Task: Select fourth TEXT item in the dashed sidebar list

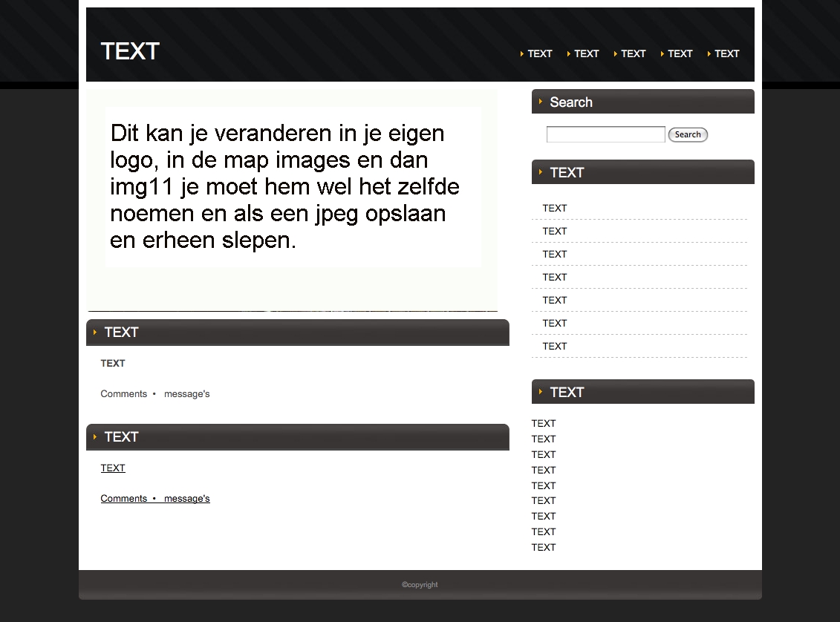Action: tap(555, 277)
